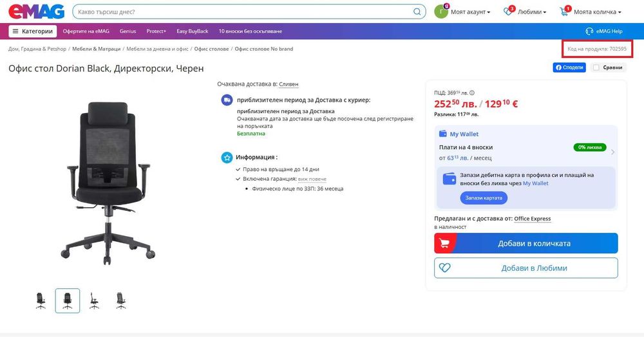
Task: Click the Право на връщане до 14 дни text
Action: (281, 169)
